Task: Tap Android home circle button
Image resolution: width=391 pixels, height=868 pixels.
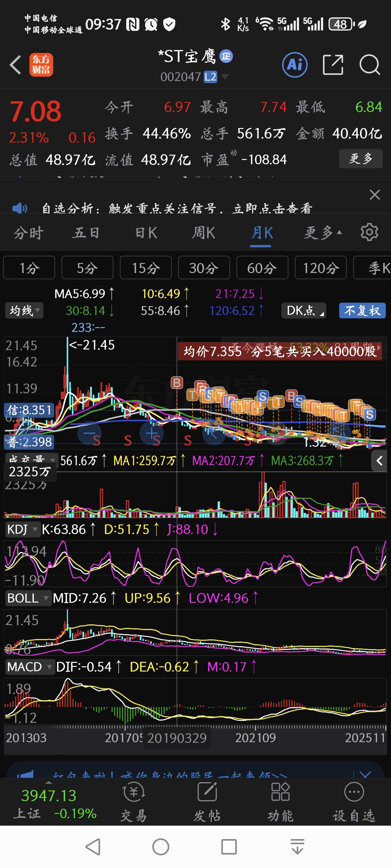Action: [161, 846]
